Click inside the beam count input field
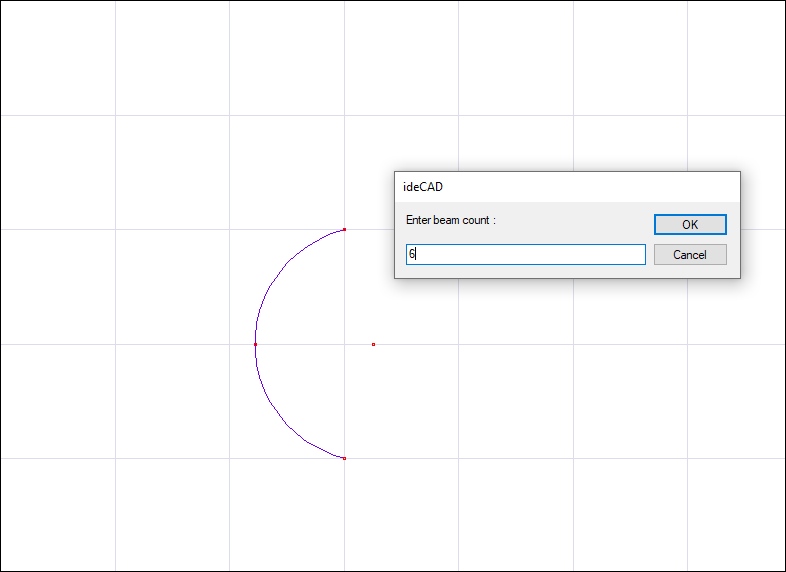This screenshot has width=786, height=572. 525,255
